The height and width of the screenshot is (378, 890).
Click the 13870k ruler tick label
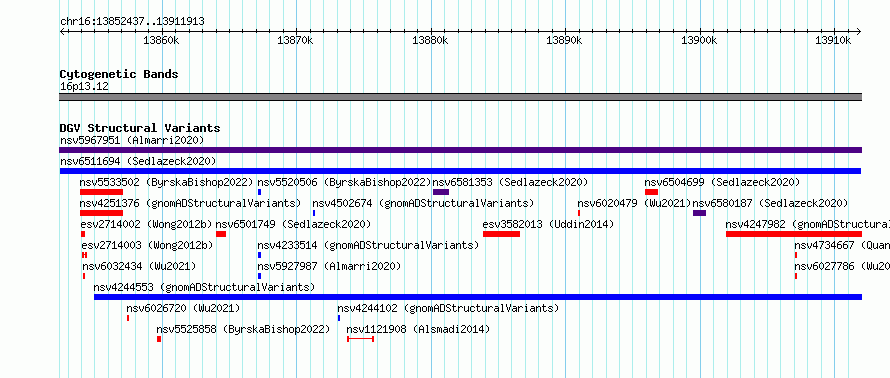coord(295,41)
